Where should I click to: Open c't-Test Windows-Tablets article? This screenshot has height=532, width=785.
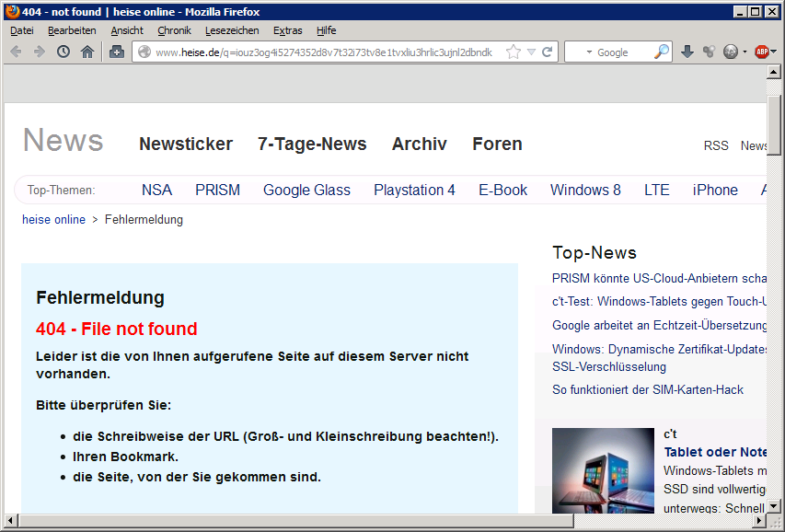pyautogui.click(x=659, y=301)
